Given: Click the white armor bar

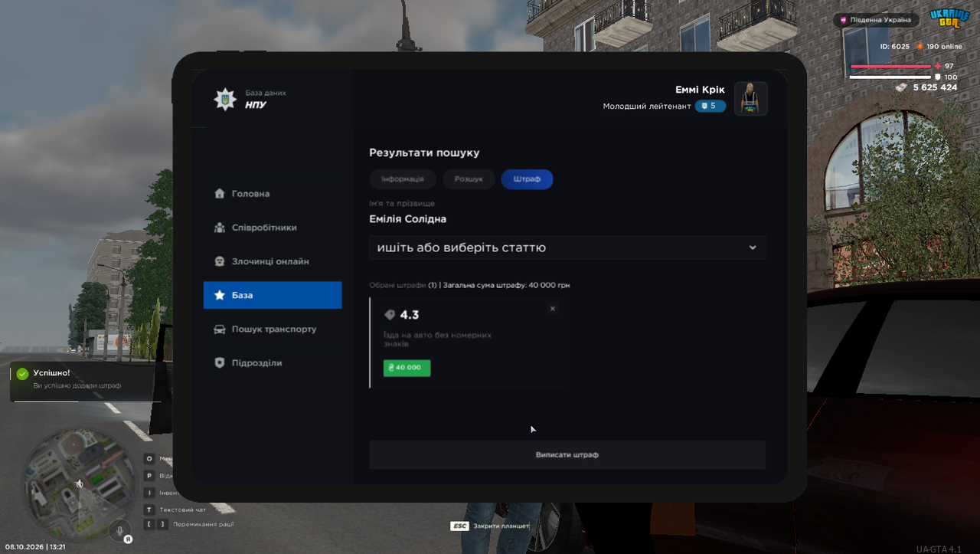Looking at the screenshot, I should tap(891, 77).
